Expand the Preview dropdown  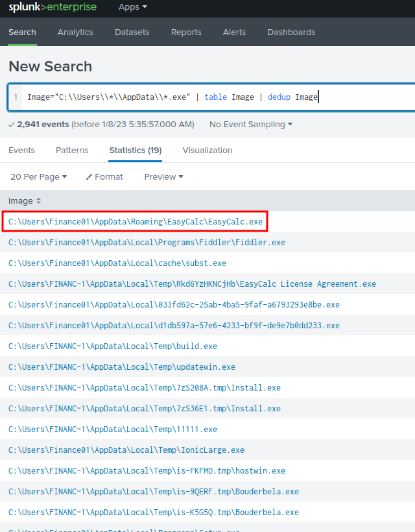tap(164, 176)
